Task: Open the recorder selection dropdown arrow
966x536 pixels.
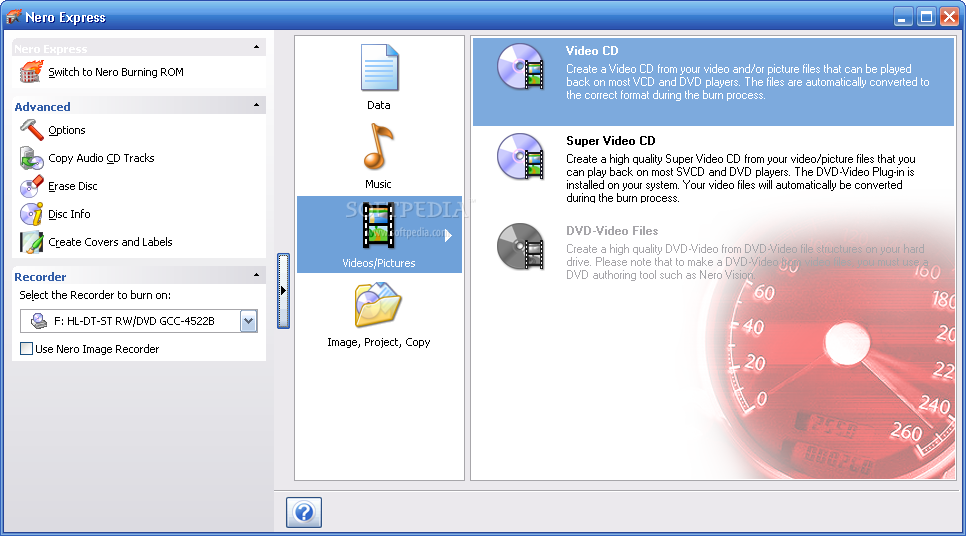Action: 248,321
